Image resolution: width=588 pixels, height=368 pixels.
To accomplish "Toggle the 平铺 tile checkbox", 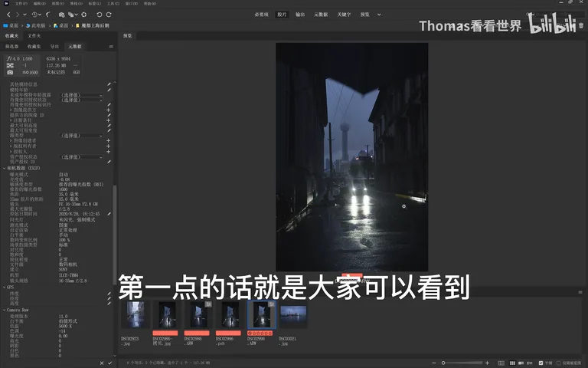I will pos(541,363).
